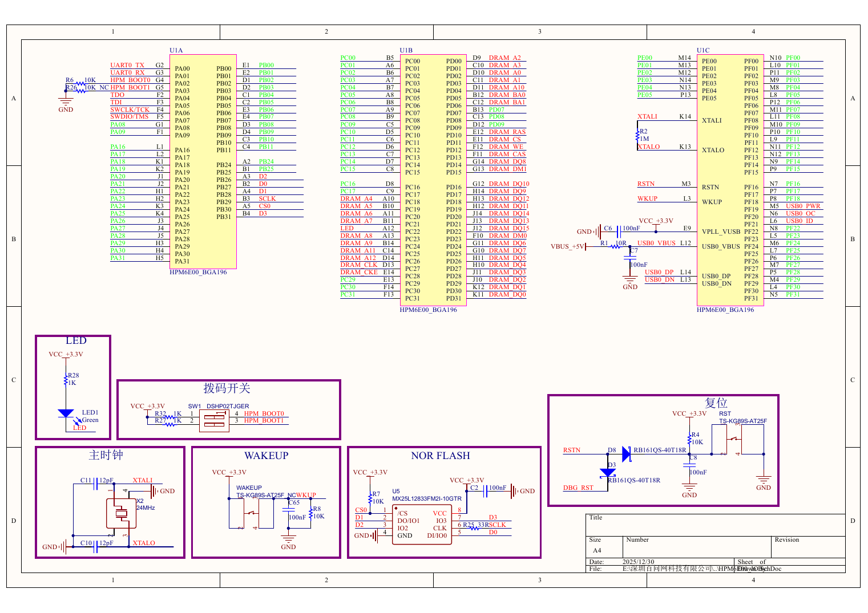Select the DRAM_CKE net label
This screenshot has height=613, width=868.
pos(359,272)
